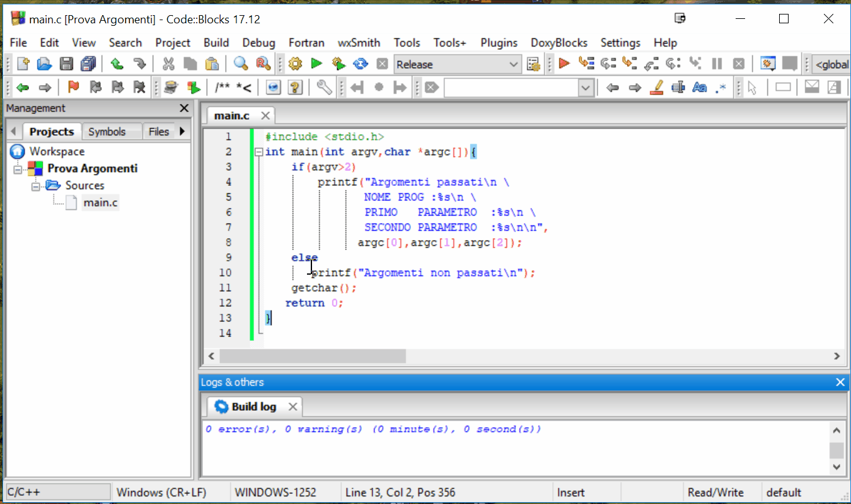Toggle regular expression .* icon
The image size is (851, 504).
click(x=722, y=88)
